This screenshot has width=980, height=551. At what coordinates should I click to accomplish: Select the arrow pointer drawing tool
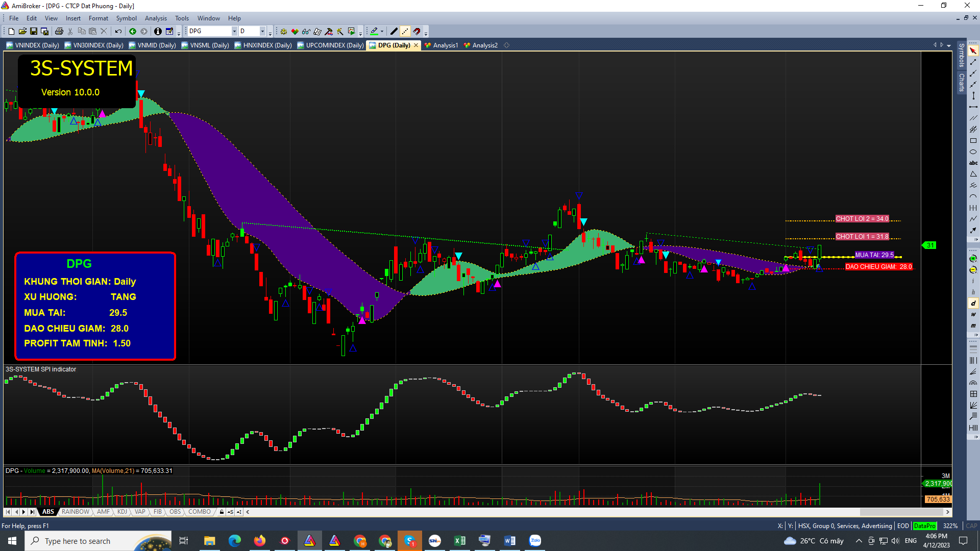(973, 51)
